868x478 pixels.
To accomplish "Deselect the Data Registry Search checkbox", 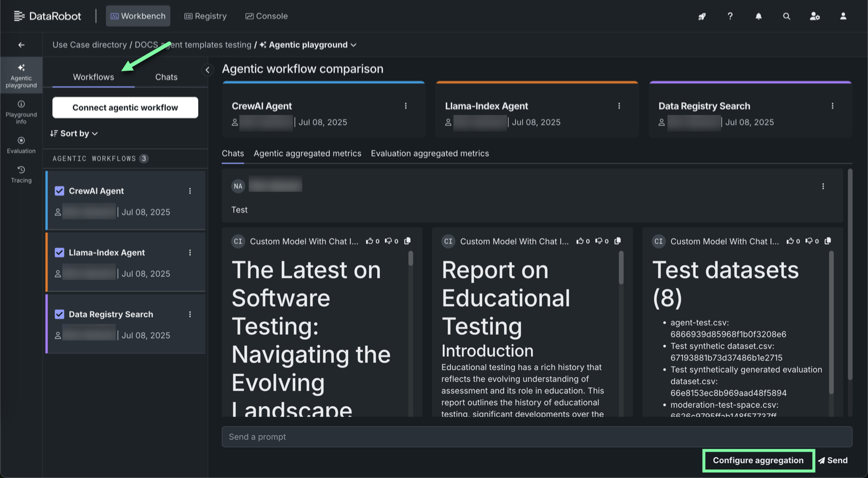I will [x=59, y=314].
